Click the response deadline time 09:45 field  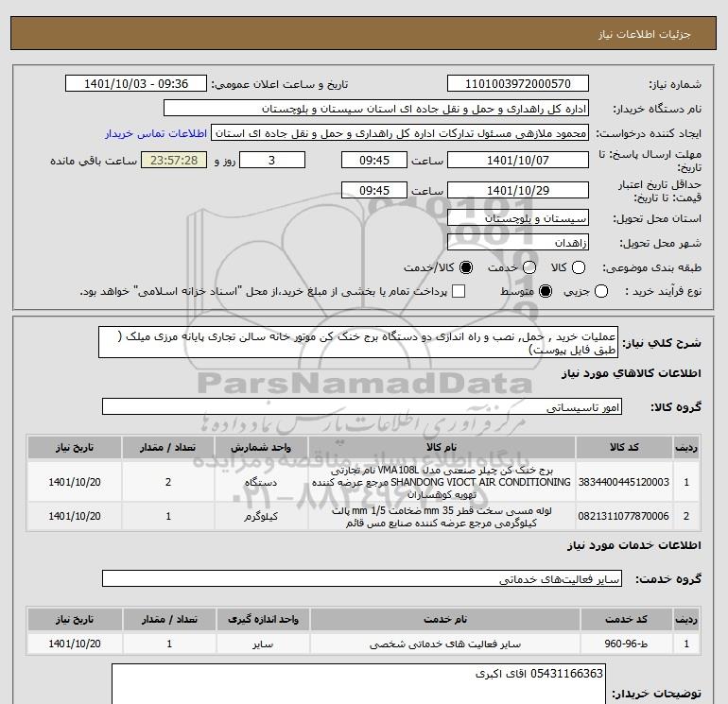point(374,160)
